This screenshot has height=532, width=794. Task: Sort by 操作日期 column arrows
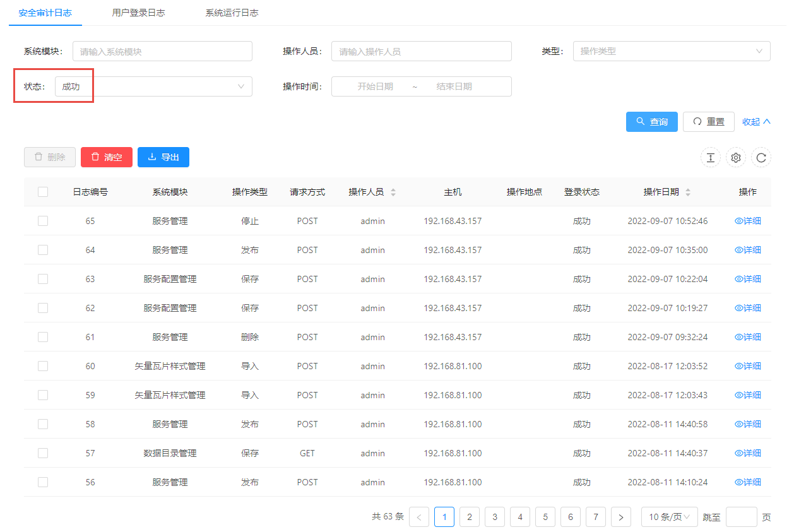[x=688, y=192]
